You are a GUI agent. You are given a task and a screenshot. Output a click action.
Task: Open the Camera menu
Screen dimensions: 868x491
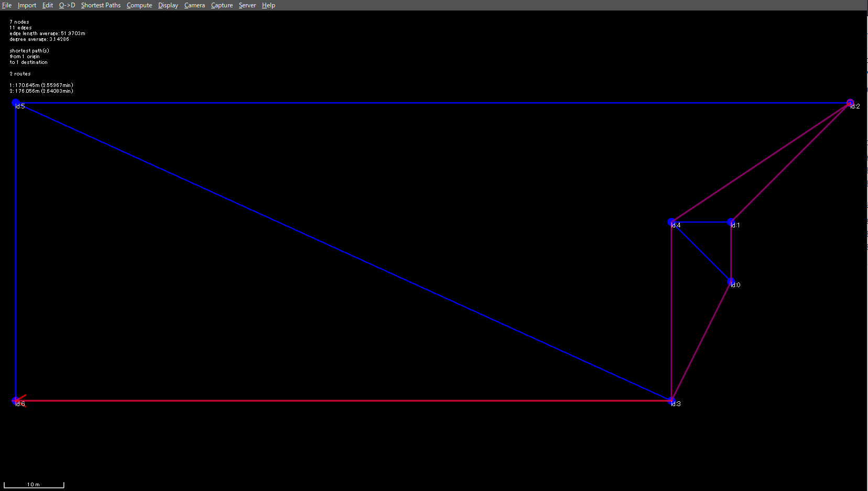pos(194,5)
